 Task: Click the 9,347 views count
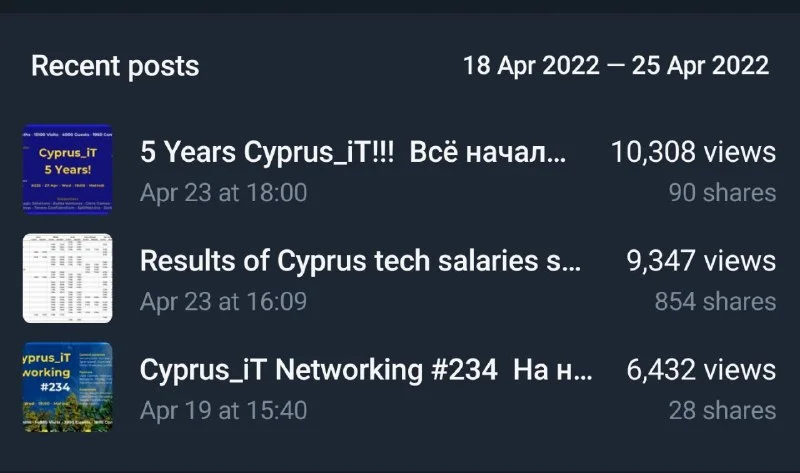pos(701,261)
